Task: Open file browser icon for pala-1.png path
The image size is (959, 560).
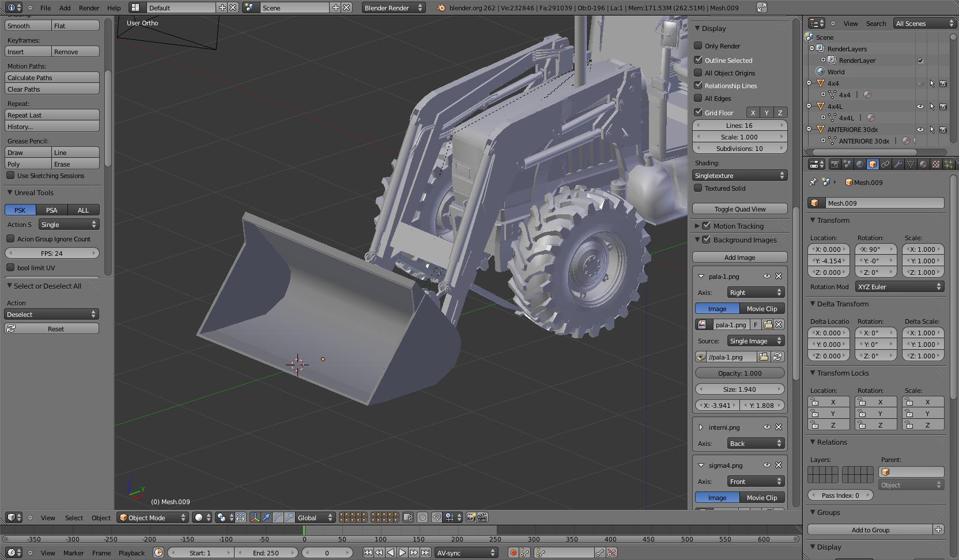Action: pyautogui.click(x=764, y=357)
